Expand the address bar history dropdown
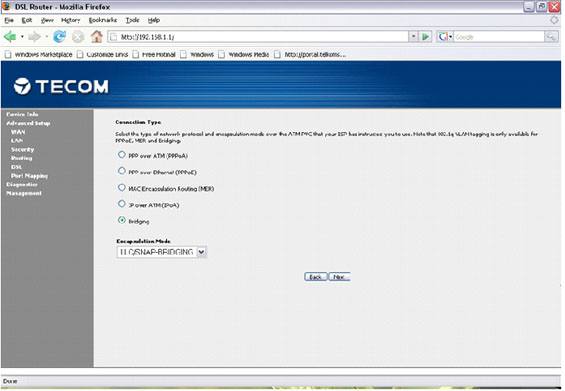565x391 pixels. tap(413, 36)
